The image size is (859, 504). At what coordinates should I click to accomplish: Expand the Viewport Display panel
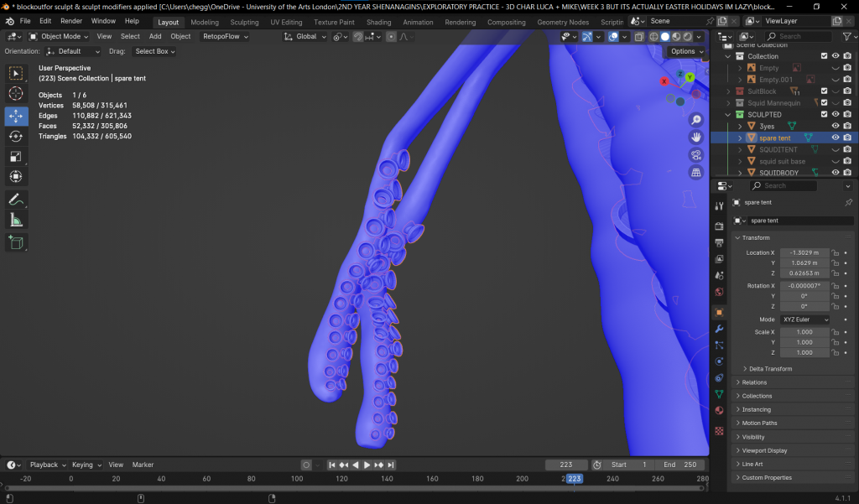(x=764, y=451)
